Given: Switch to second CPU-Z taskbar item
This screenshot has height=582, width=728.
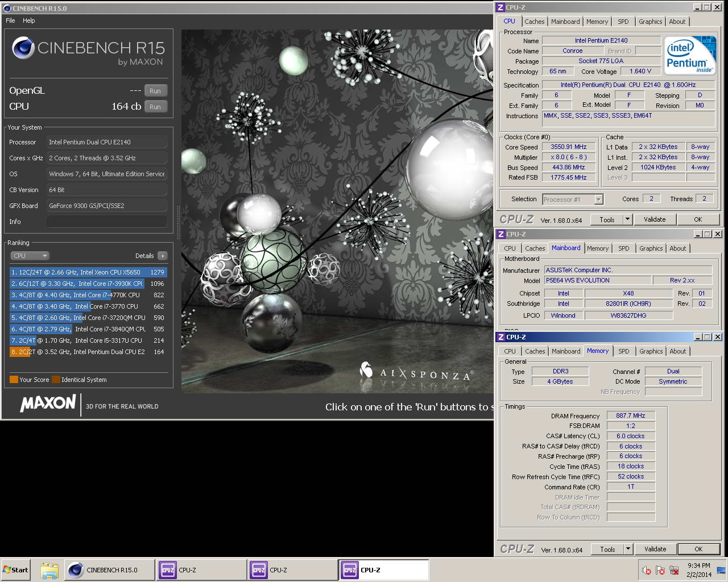Looking at the screenshot, I should click(x=292, y=570).
